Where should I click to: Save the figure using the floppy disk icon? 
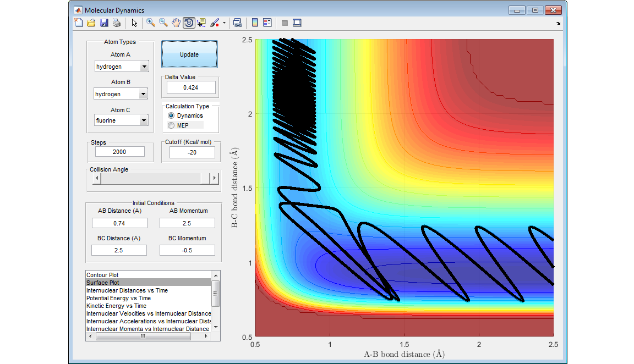(104, 23)
